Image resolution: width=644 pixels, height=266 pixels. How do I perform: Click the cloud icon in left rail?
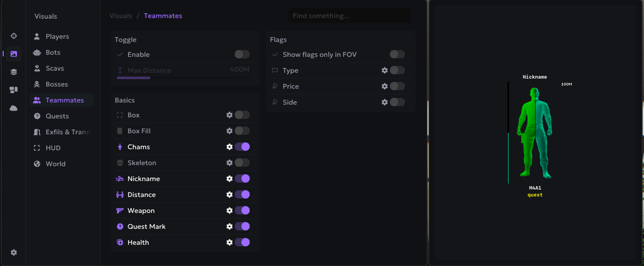click(14, 108)
